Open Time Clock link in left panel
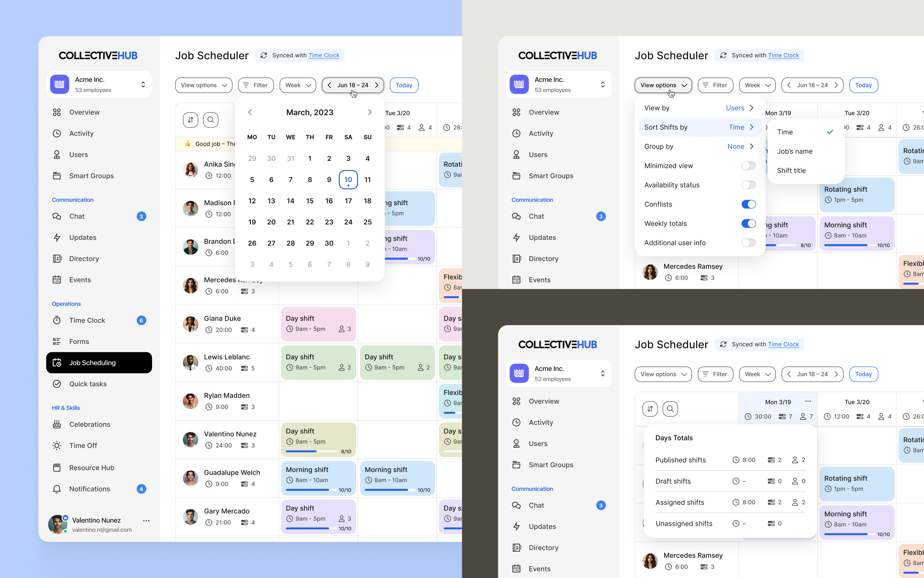 click(324, 56)
